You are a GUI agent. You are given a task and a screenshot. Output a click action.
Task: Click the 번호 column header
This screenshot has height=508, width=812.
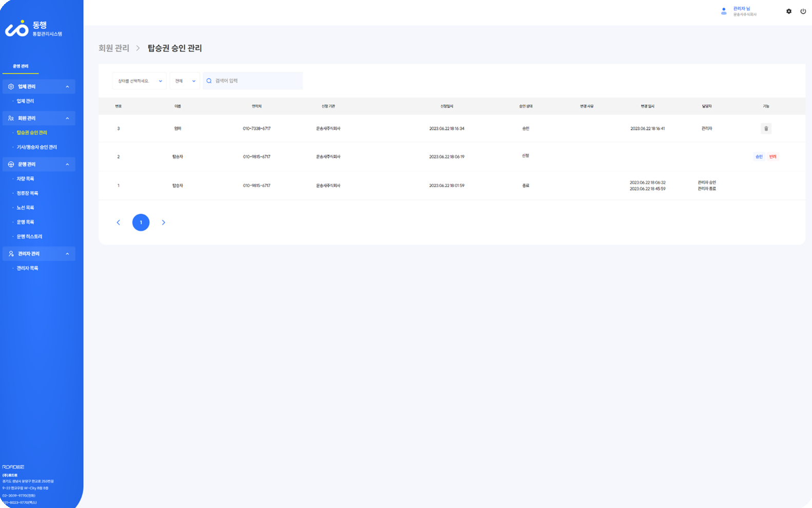[x=119, y=106]
